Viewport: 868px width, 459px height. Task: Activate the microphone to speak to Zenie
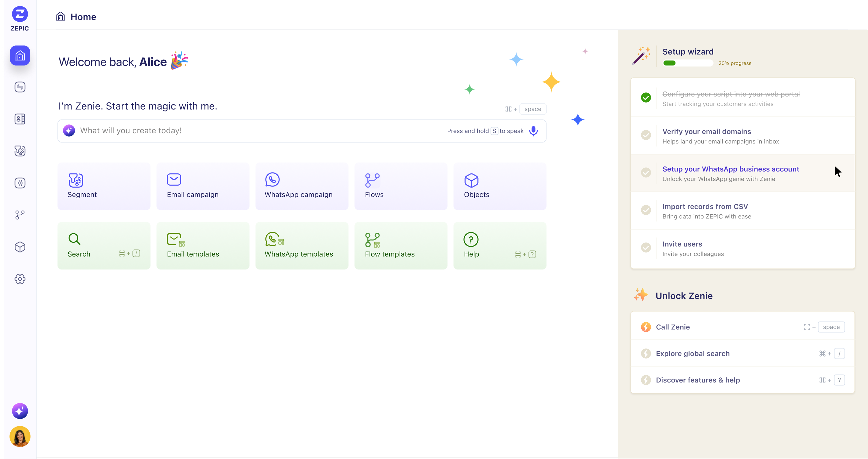pos(533,131)
